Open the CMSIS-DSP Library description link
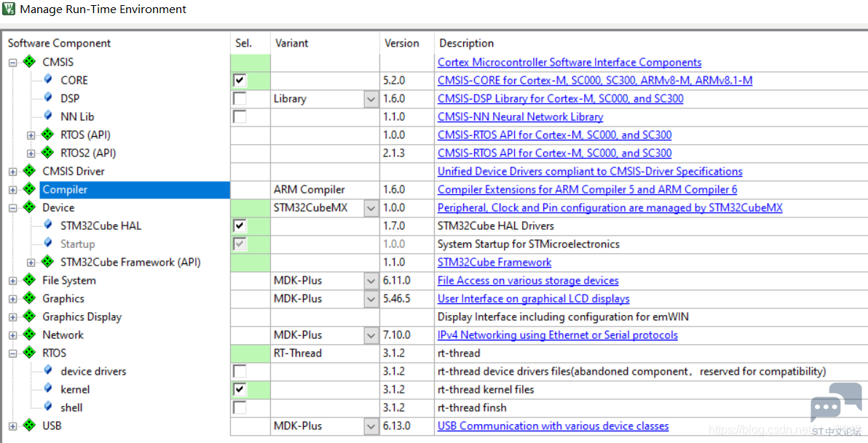The height and width of the screenshot is (443, 868). pos(560,99)
